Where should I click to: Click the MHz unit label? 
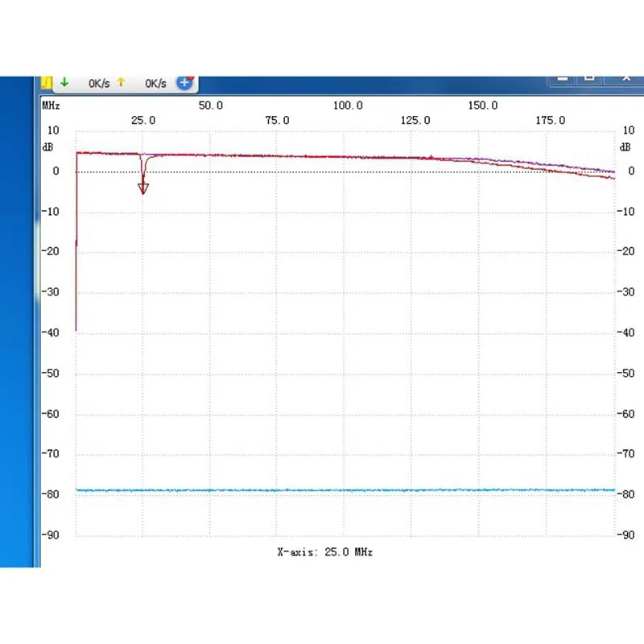pyautogui.click(x=51, y=105)
